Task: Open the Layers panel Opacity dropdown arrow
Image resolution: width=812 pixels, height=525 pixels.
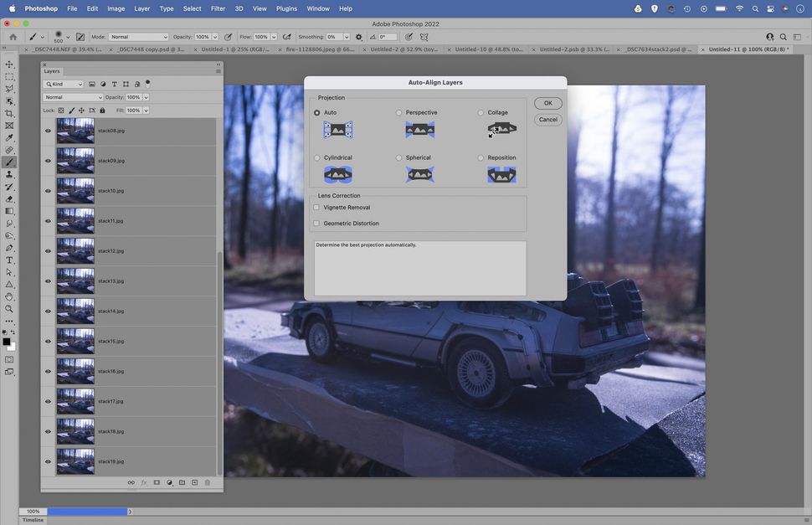Action: click(146, 97)
